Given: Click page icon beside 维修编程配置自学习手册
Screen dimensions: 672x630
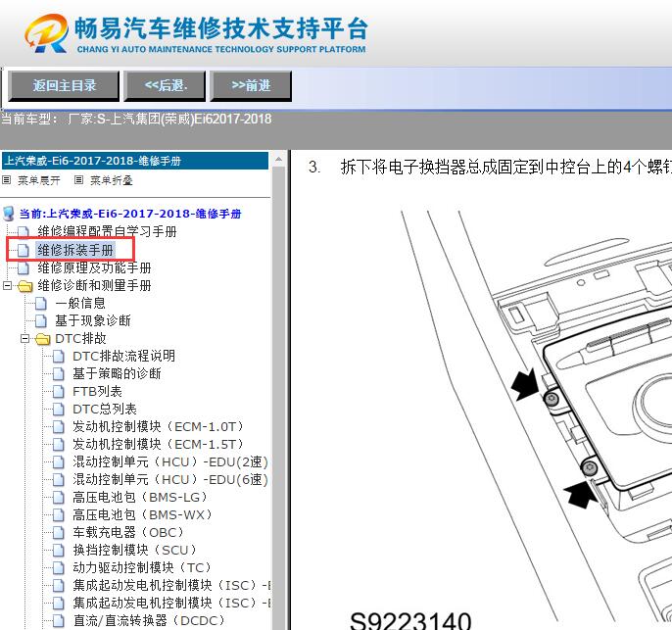Looking at the screenshot, I should 24,232.
